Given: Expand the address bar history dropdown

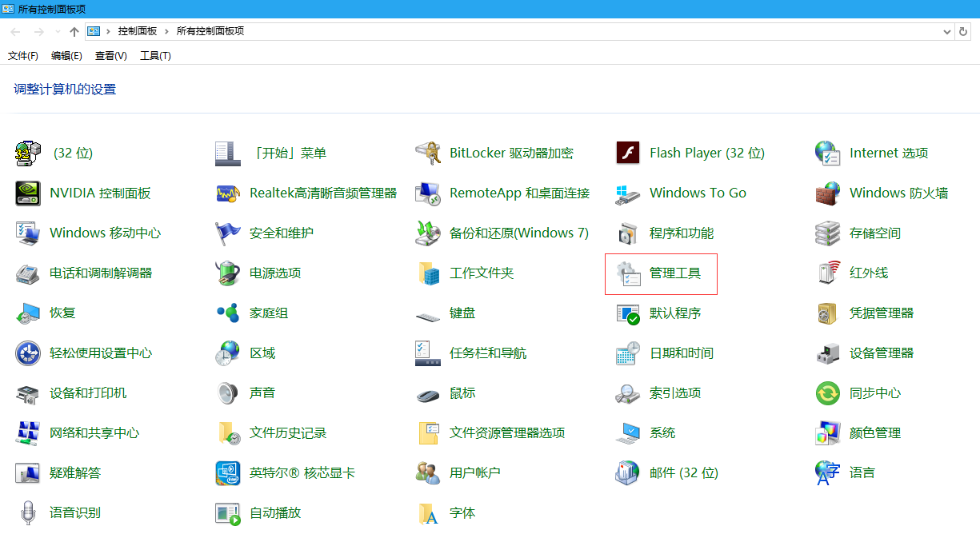Looking at the screenshot, I should (x=946, y=31).
